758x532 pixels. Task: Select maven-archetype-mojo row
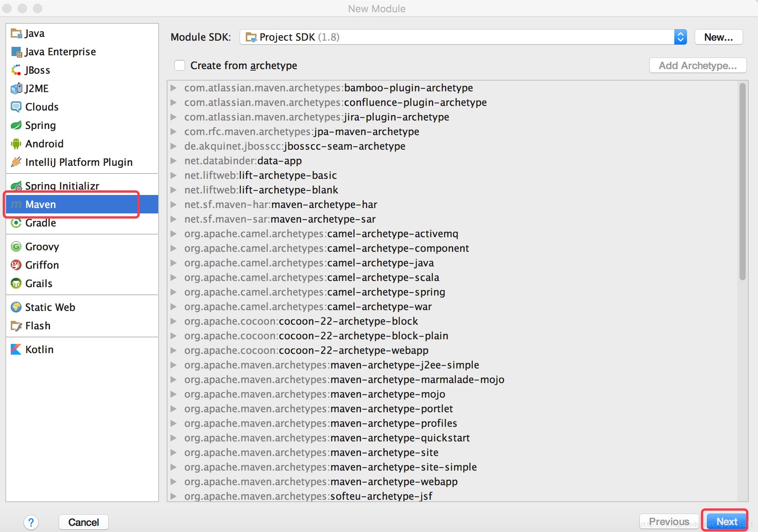(x=453, y=394)
